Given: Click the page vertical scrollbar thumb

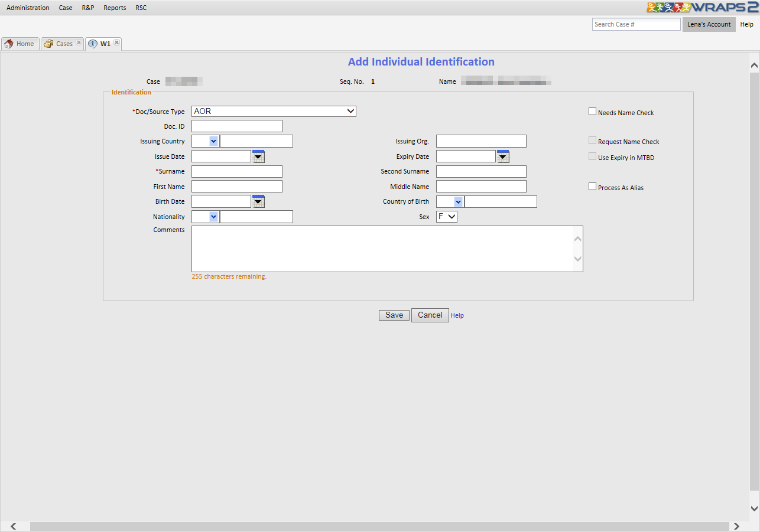Looking at the screenshot, I should (754, 281).
